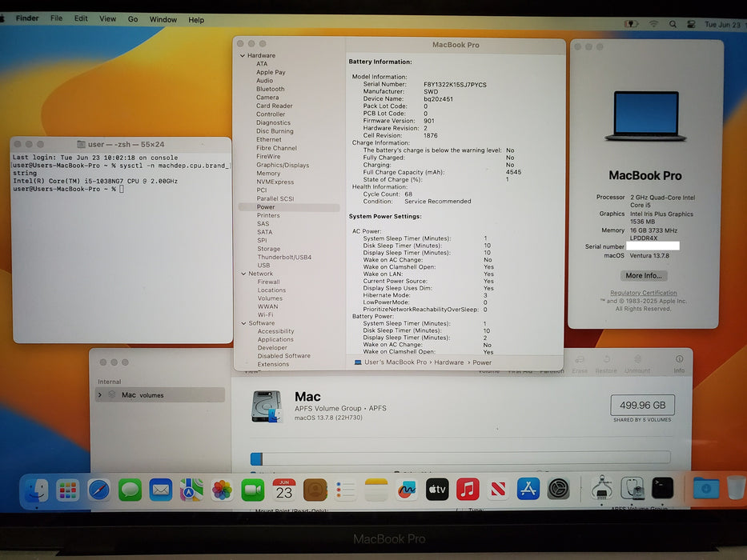This screenshot has height=560, width=747.
Task: Select Disabled Software in sidebar
Action: pyautogui.click(x=284, y=356)
